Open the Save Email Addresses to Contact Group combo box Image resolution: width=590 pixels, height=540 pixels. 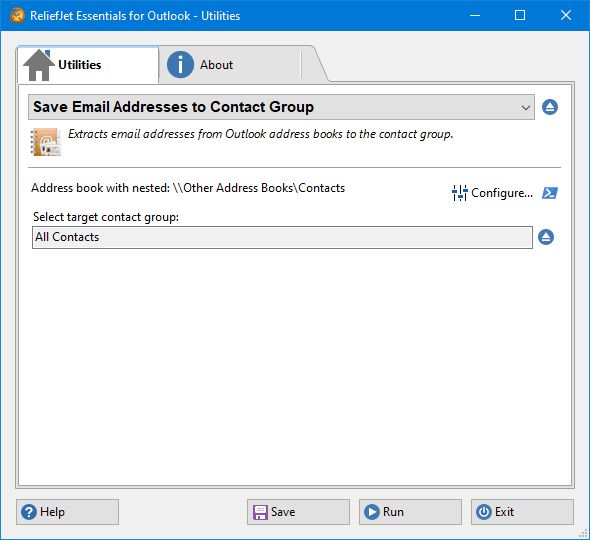[281, 107]
